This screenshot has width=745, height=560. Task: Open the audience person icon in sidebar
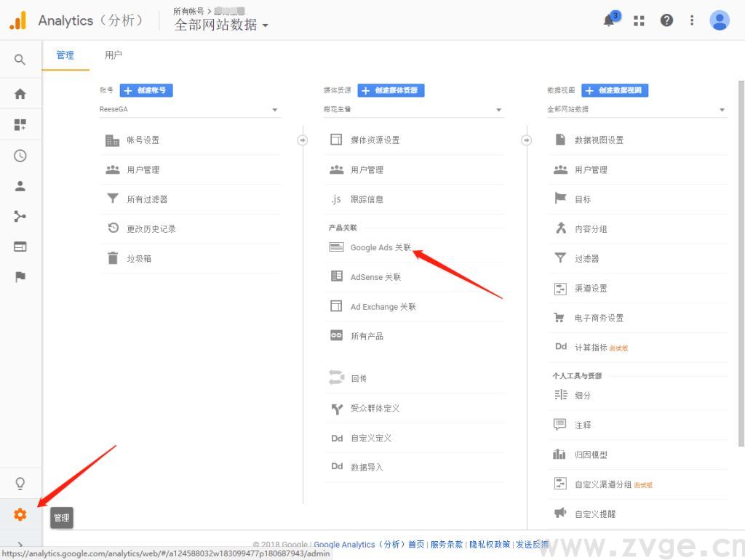click(x=20, y=185)
